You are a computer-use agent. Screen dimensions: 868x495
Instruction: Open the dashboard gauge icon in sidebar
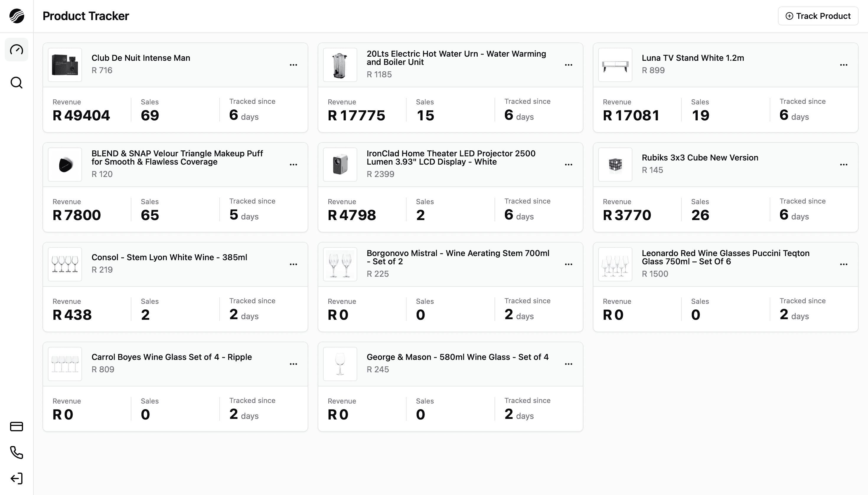[x=16, y=50]
